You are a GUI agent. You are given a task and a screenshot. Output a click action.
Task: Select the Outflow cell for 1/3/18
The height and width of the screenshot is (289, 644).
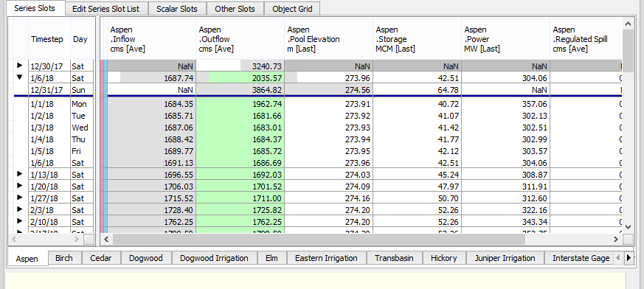tap(240, 128)
